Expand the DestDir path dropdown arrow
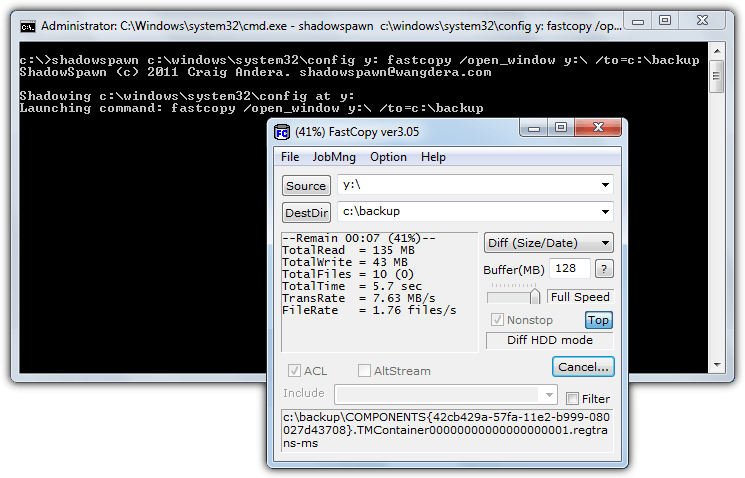 605,211
